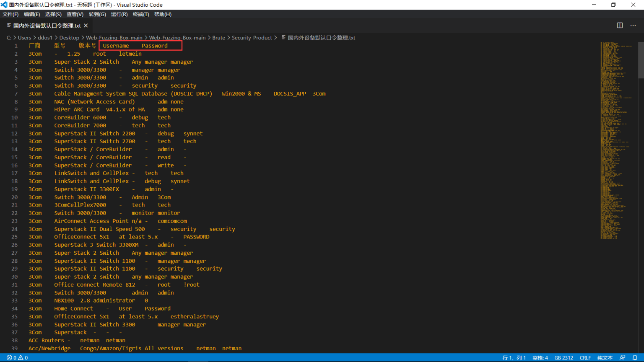Click the VS Code logo in title bar
The width and height of the screenshot is (644, 362).
pos(5,5)
